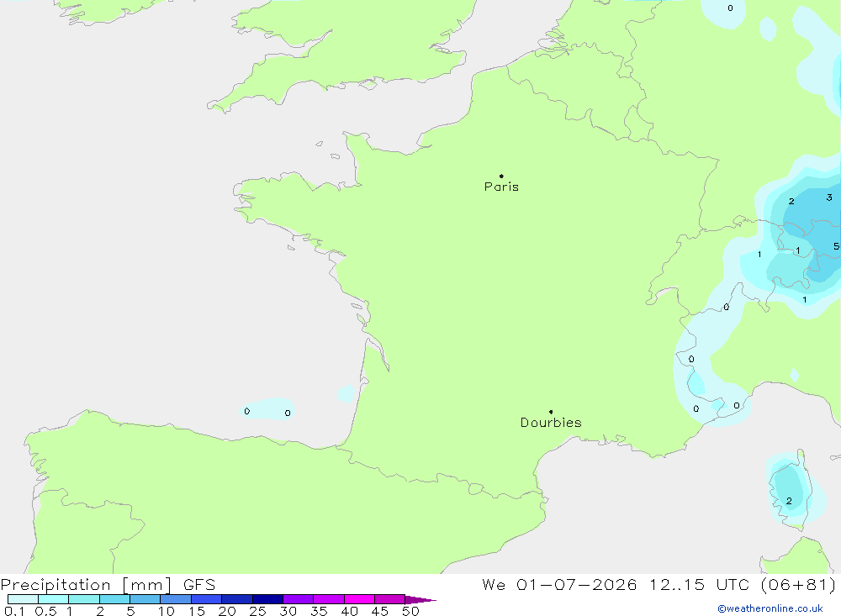Click the 25 label on precipitation scale
841x616 pixels.
coord(257,611)
